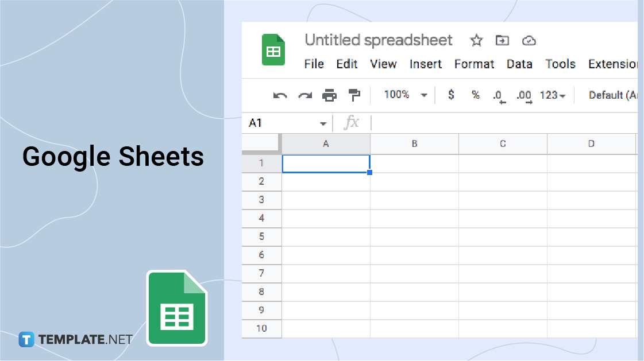Screen dimensions: 644x361
Task: Open the Extensions menu
Action: (x=613, y=64)
